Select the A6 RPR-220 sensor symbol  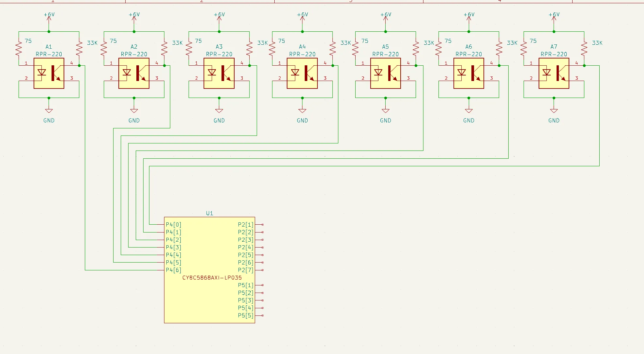tap(468, 73)
